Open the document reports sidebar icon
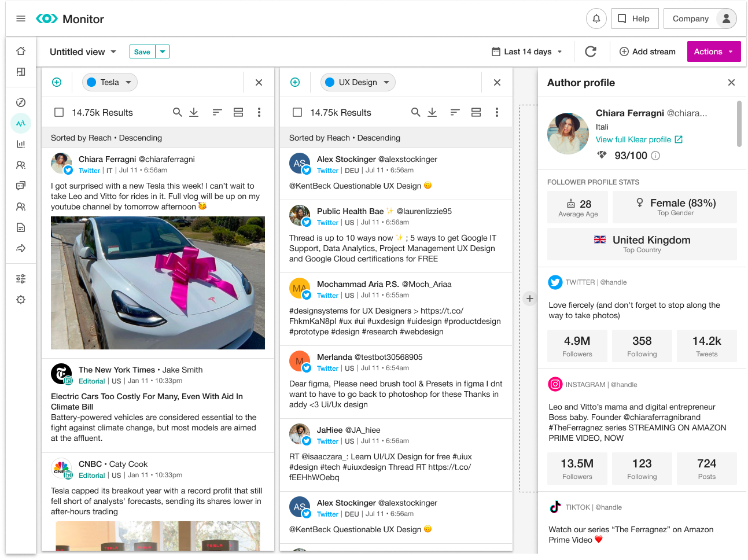This screenshot has height=560, width=748. coord(21,227)
